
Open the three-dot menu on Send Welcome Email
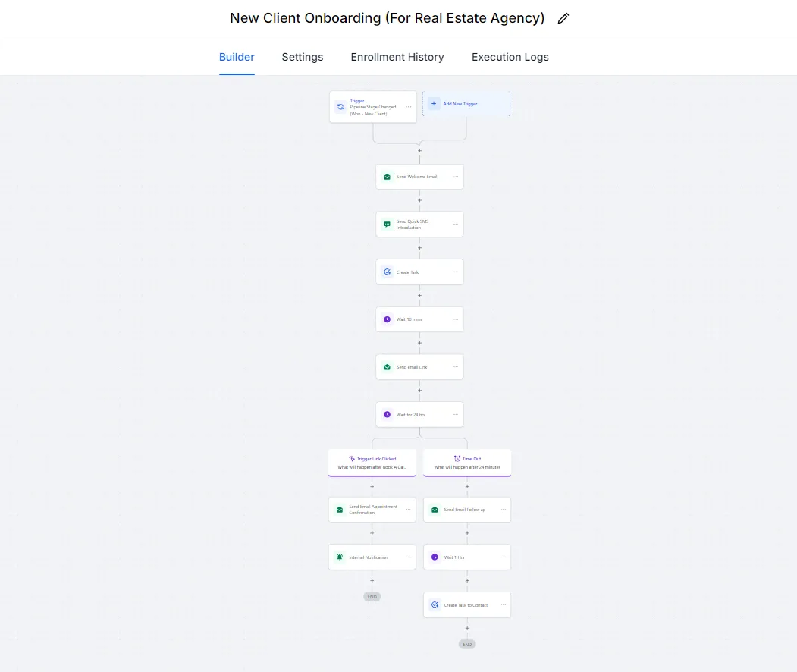(x=456, y=177)
